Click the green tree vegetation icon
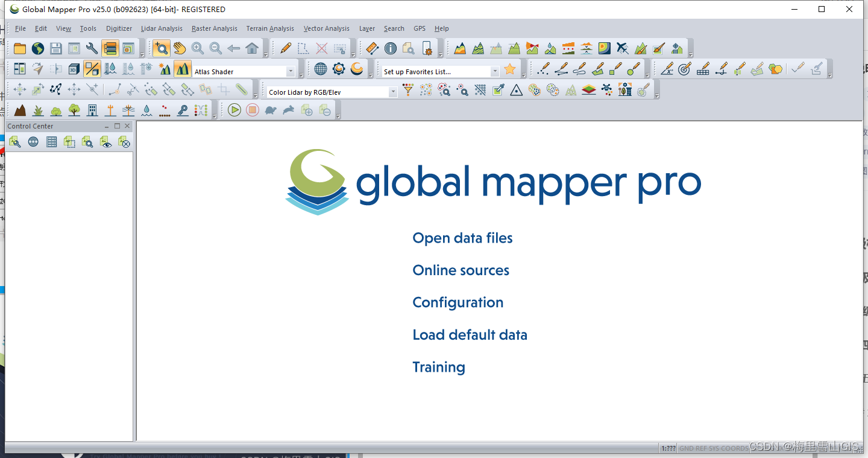The height and width of the screenshot is (458, 868). pos(74,110)
